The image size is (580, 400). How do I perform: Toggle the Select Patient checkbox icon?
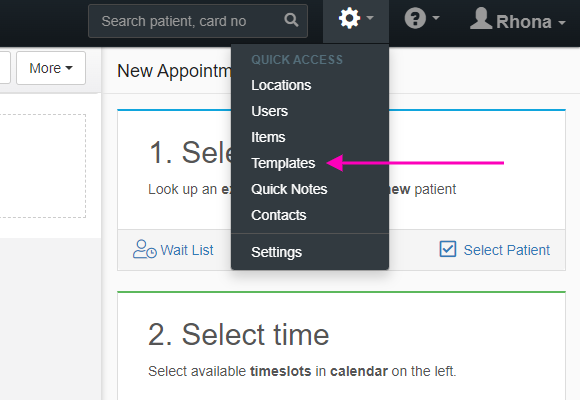448,249
